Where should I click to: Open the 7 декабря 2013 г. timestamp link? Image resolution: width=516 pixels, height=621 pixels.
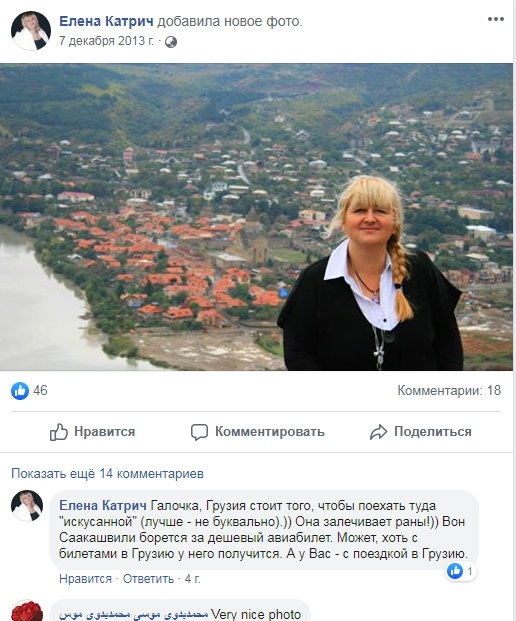point(107,41)
